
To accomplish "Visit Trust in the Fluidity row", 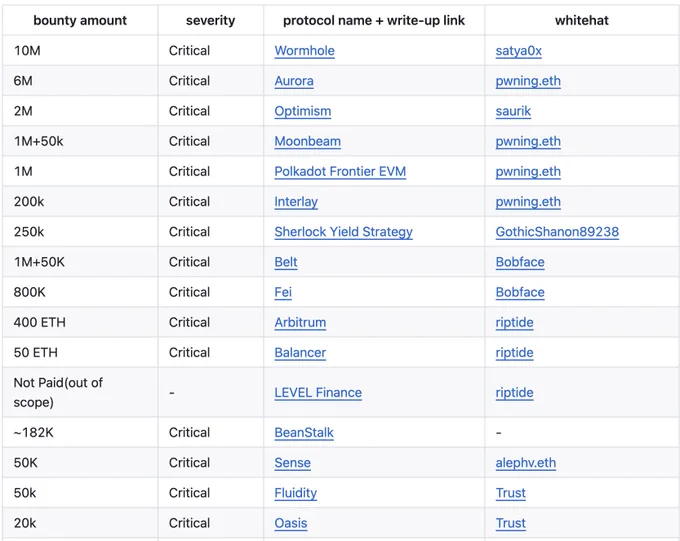I will click(510, 493).
